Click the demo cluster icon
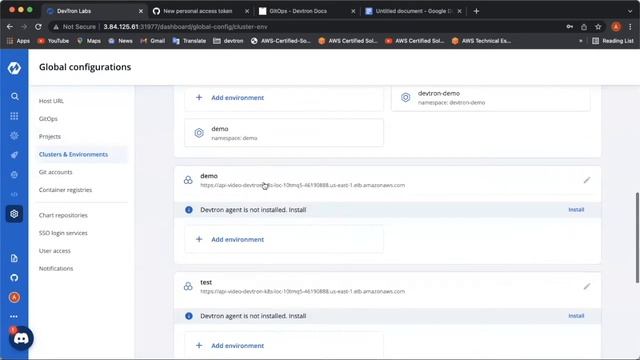 click(x=188, y=180)
